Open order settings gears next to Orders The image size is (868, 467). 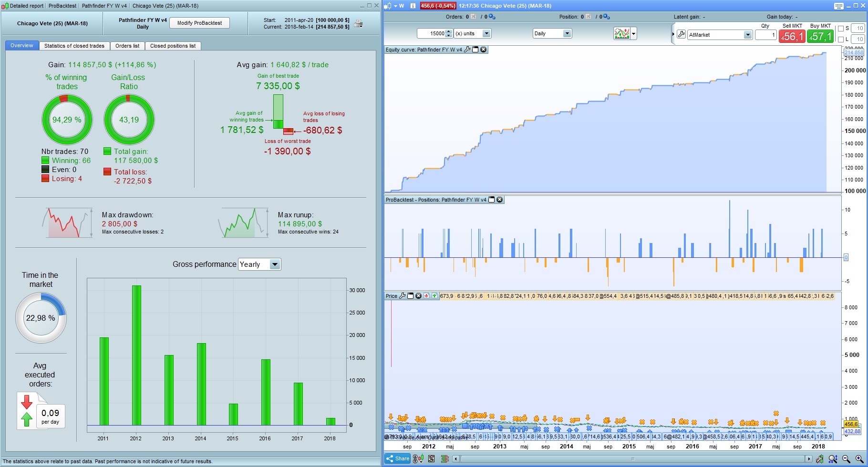click(x=492, y=17)
